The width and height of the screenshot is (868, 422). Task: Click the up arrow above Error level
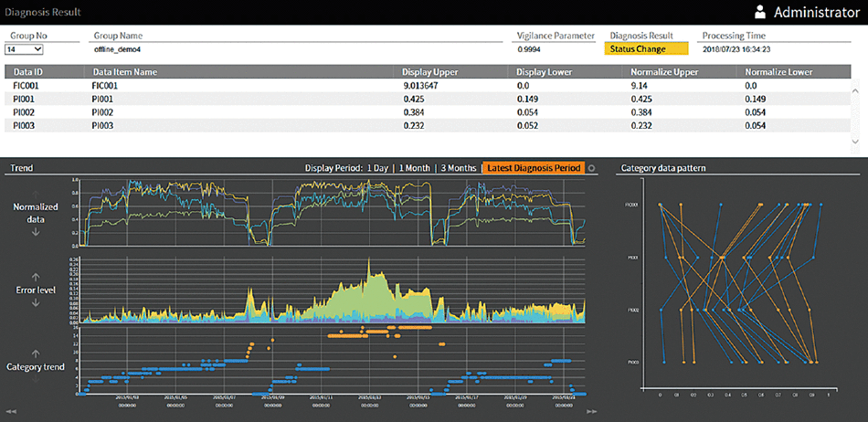[x=36, y=276]
